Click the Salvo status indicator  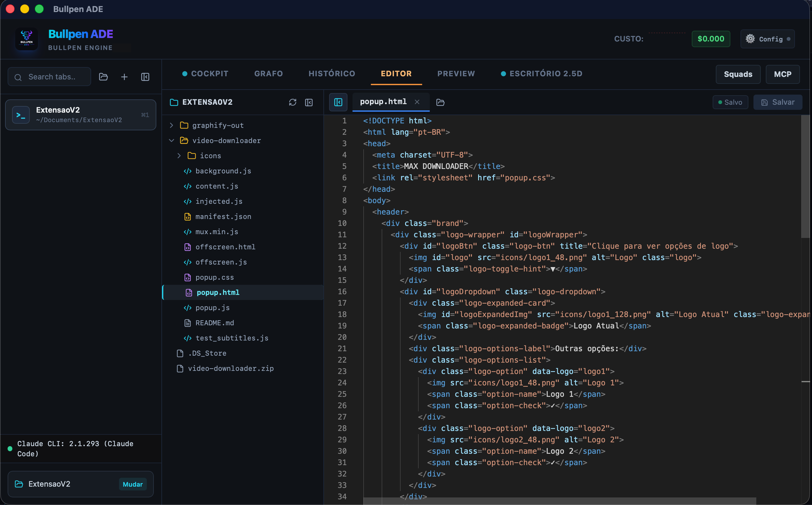point(730,102)
